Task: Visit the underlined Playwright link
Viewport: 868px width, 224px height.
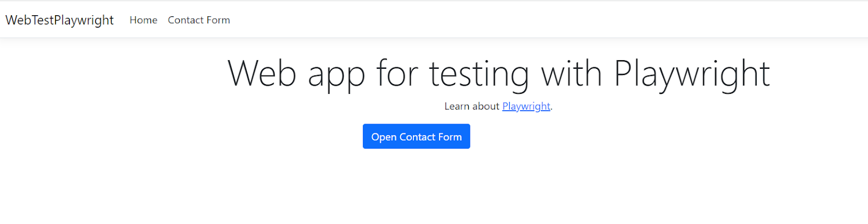Action: click(x=526, y=106)
